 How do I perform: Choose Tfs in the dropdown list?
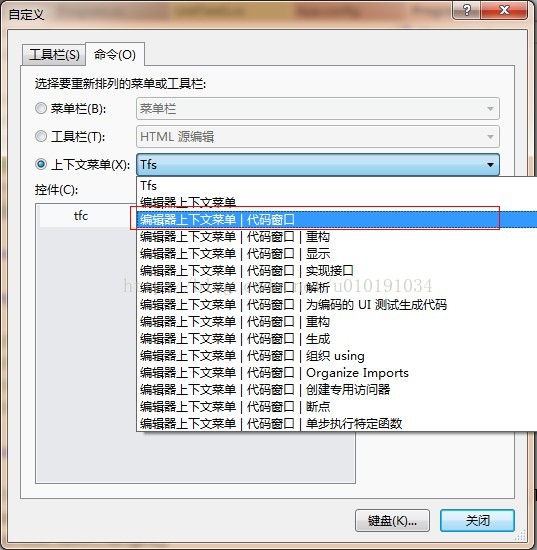pyautogui.click(x=337, y=186)
